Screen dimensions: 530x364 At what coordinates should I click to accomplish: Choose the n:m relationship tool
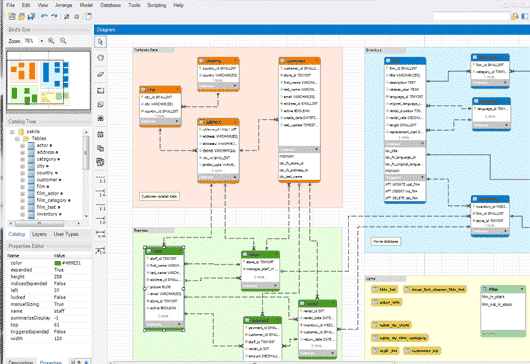(x=101, y=234)
